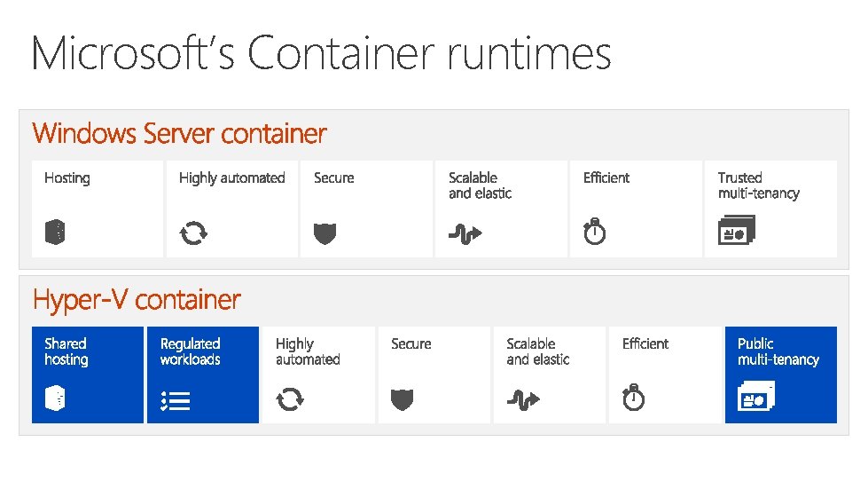
Task: Select the Windows Server container heading
Action: pos(179,134)
